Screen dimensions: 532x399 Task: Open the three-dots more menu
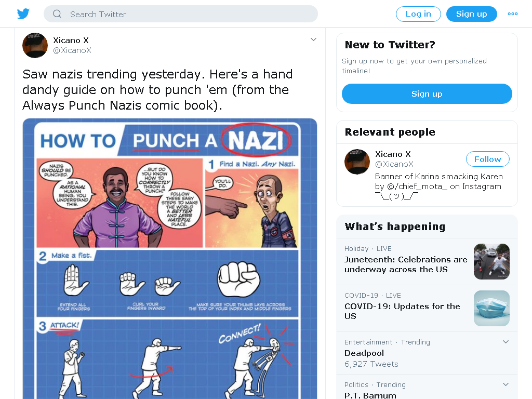(x=512, y=14)
